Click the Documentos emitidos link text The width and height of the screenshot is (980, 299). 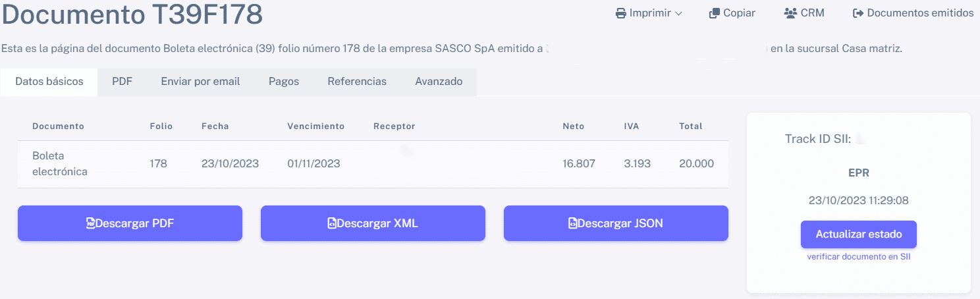[920, 13]
